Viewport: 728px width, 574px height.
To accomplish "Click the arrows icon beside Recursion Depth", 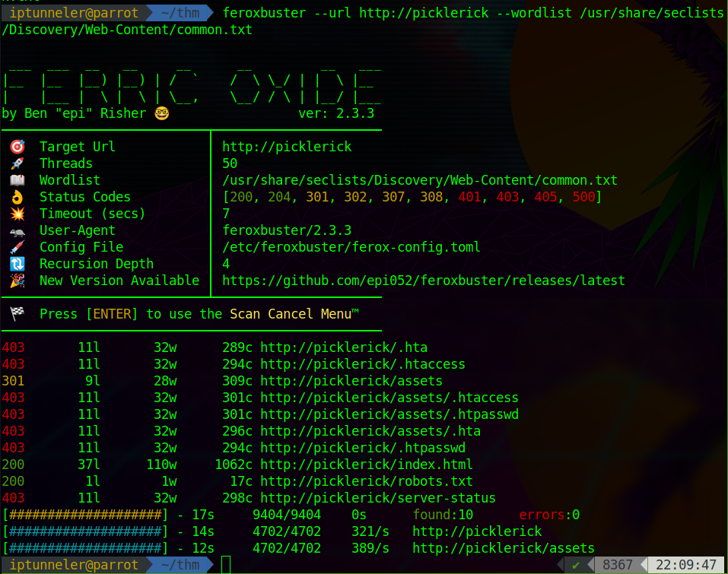I will pos(17,264).
